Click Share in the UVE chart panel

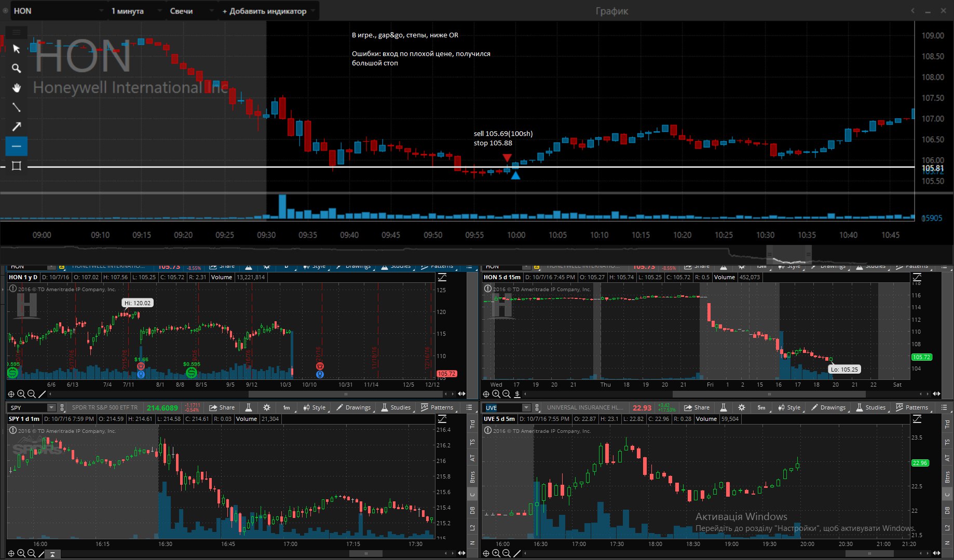[x=697, y=407]
